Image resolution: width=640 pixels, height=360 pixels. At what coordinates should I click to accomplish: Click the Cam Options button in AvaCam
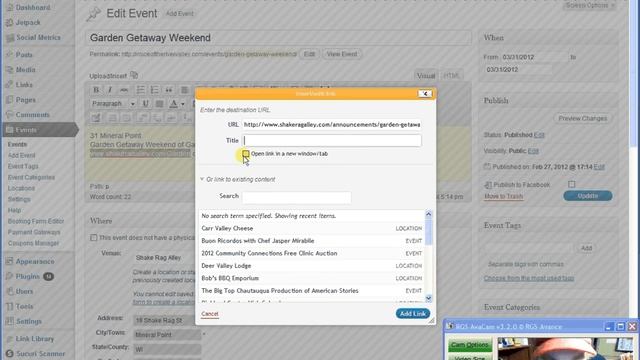[470, 345]
